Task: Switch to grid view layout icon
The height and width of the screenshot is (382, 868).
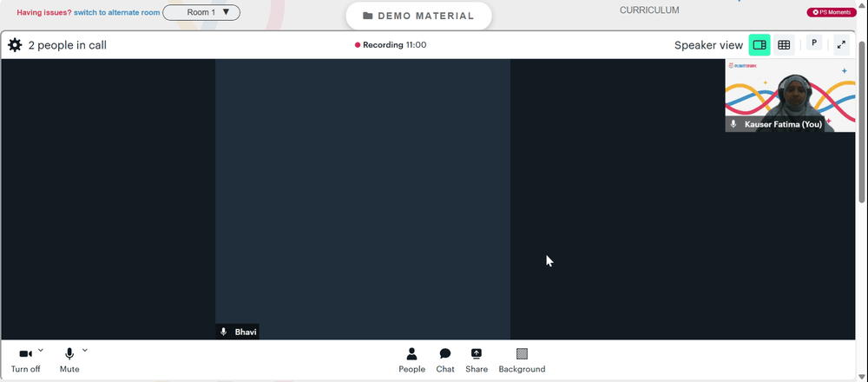Action: coord(784,45)
